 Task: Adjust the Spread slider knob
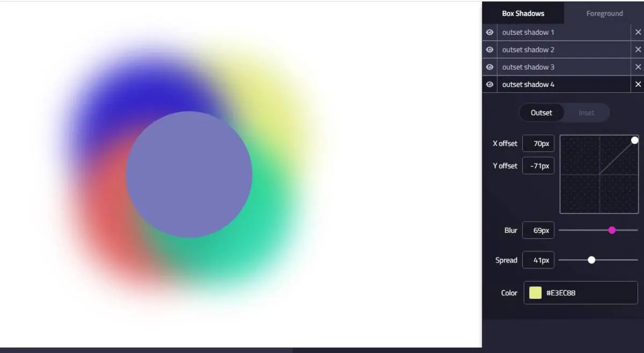592,260
